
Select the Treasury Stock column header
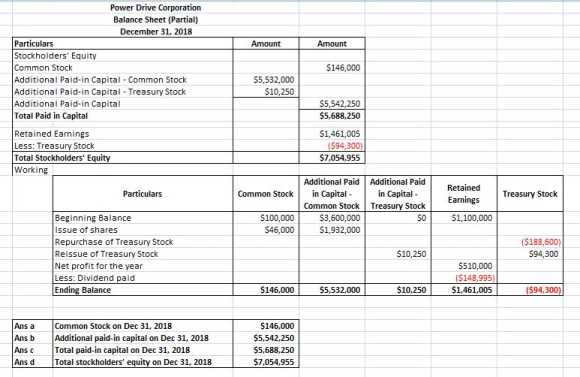(x=530, y=194)
